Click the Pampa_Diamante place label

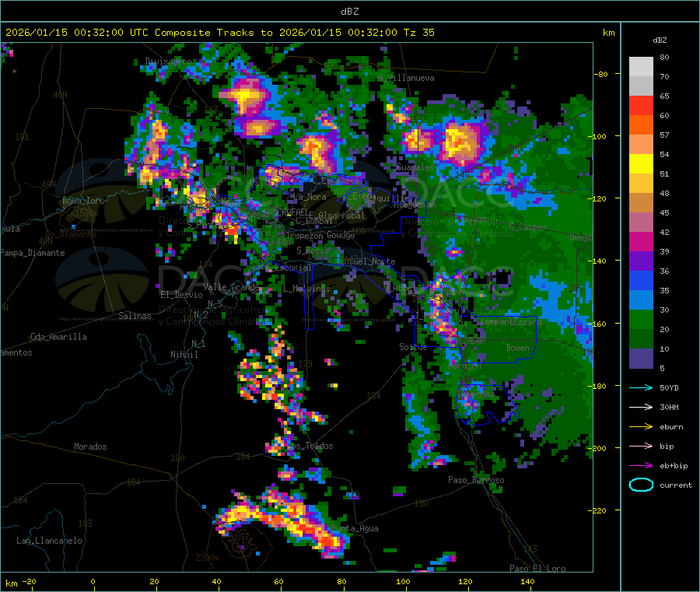click(x=33, y=253)
